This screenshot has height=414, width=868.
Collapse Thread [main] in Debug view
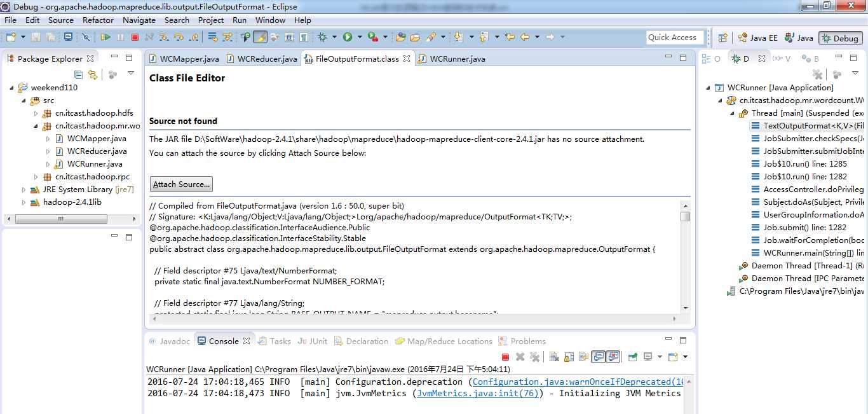point(733,113)
